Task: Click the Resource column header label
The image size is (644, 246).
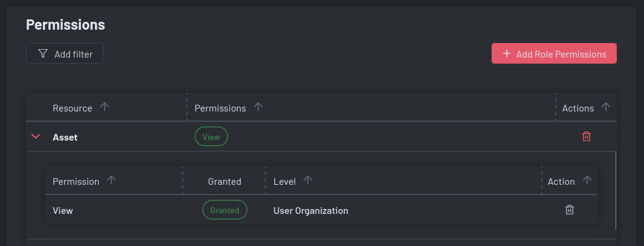Action: 73,108
